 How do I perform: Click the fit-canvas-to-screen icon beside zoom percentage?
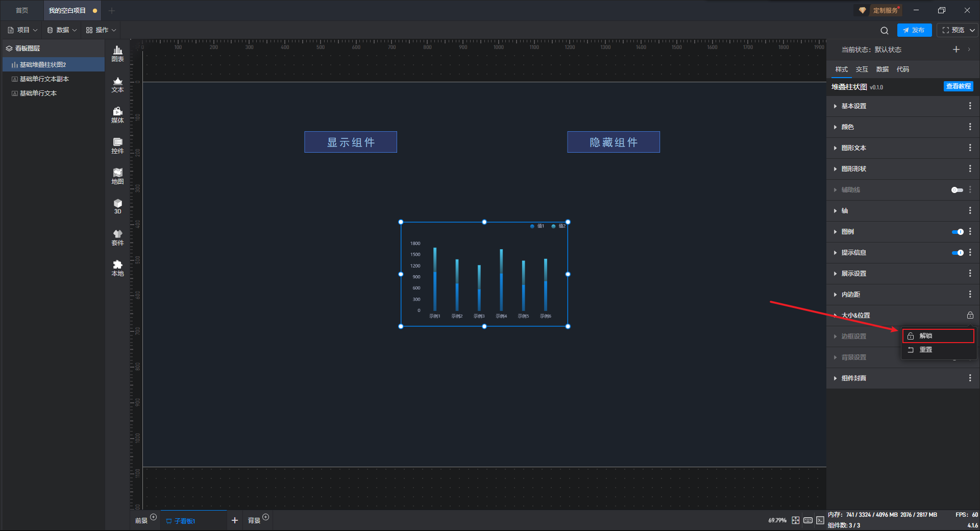(795, 520)
